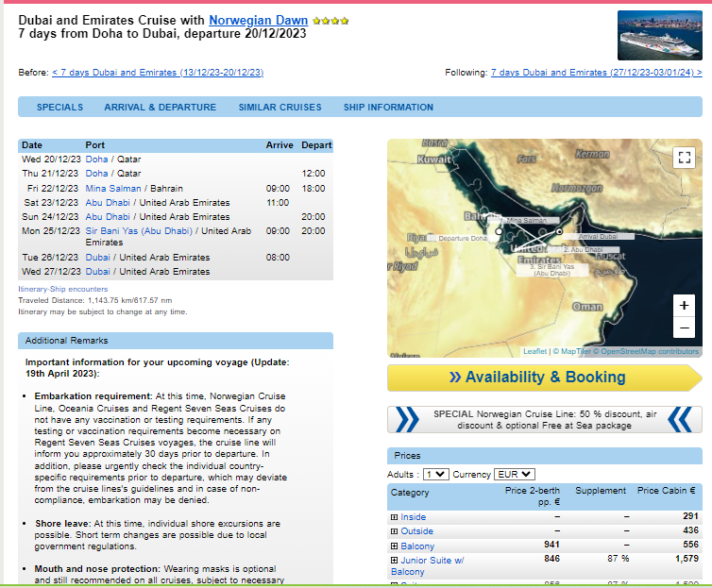Click the map fullscreen icon

pyautogui.click(x=684, y=158)
